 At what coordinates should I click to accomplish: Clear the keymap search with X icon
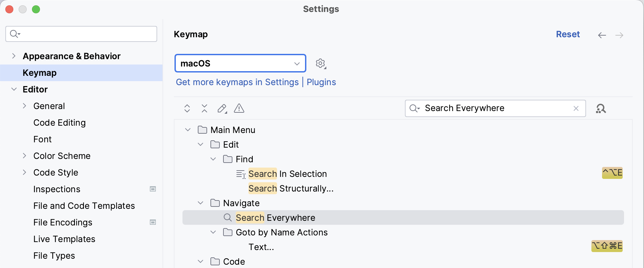coord(576,108)
